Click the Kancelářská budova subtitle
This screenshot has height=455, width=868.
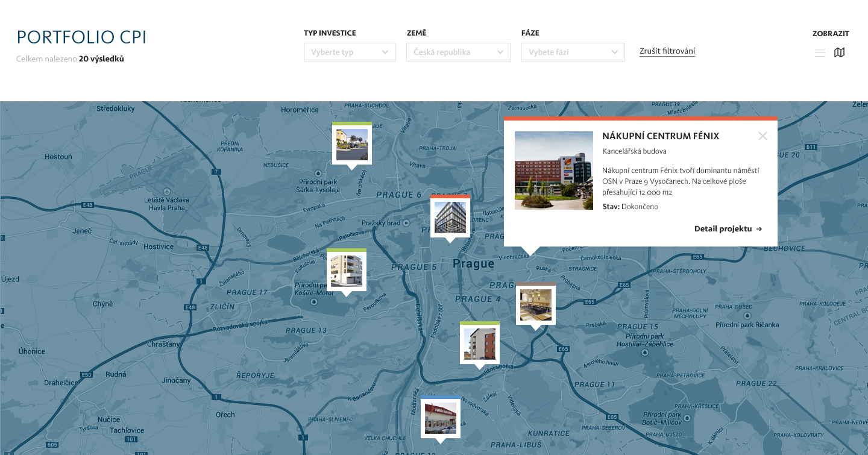634,151
